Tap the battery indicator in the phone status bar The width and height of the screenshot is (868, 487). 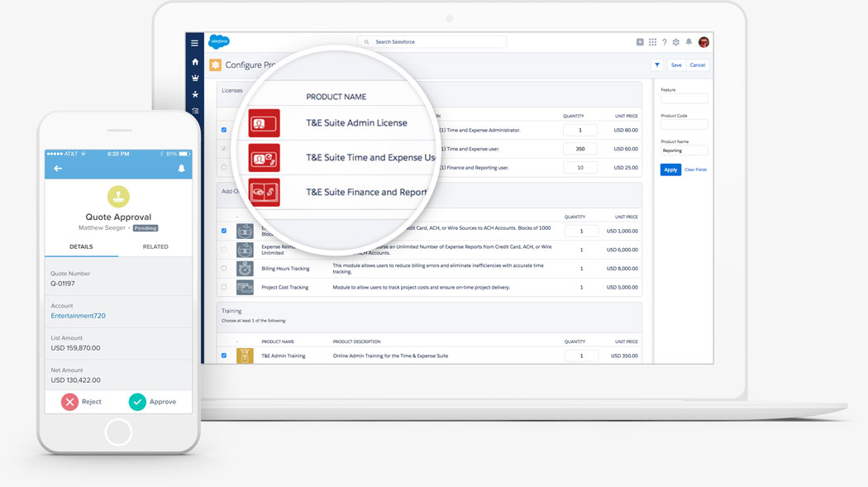(184, 154)
